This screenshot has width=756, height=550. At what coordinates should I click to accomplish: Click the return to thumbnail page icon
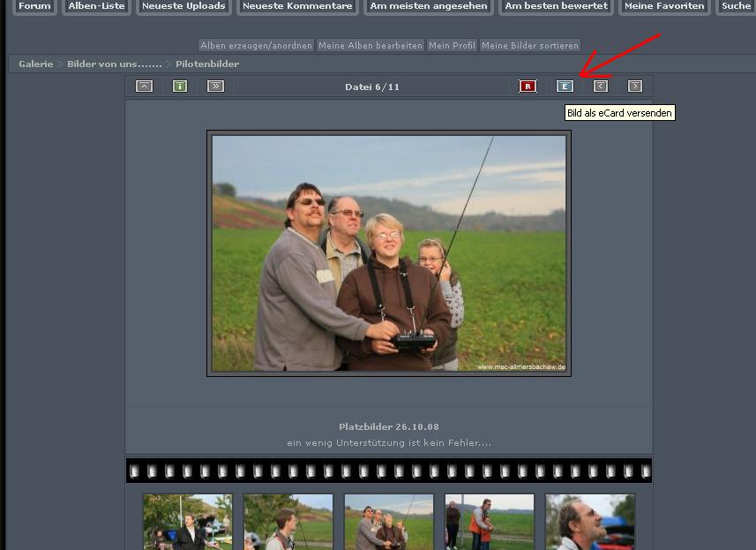pos(144,87)
